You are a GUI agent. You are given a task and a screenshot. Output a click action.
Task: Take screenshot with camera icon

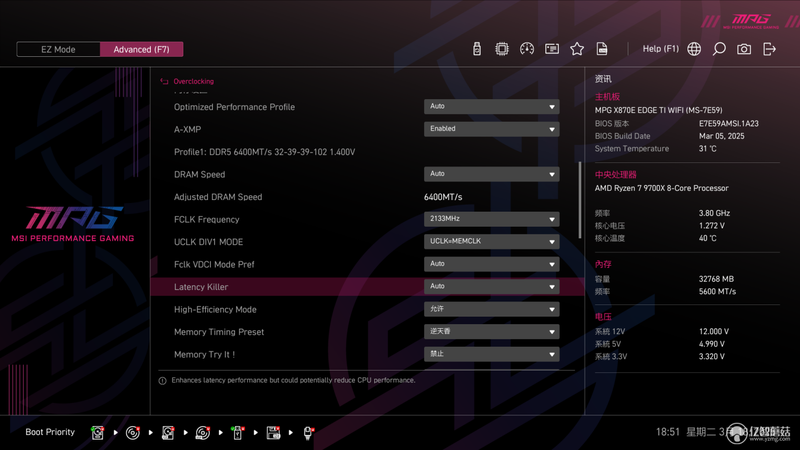pos(744,49)
